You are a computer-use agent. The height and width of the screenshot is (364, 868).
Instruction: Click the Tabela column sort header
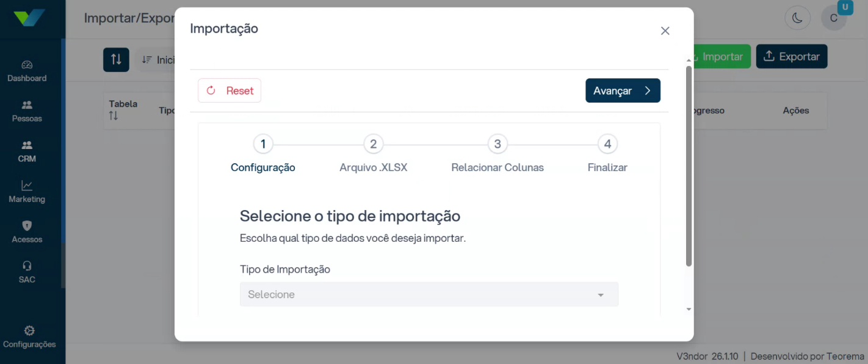tap(123, 110)
